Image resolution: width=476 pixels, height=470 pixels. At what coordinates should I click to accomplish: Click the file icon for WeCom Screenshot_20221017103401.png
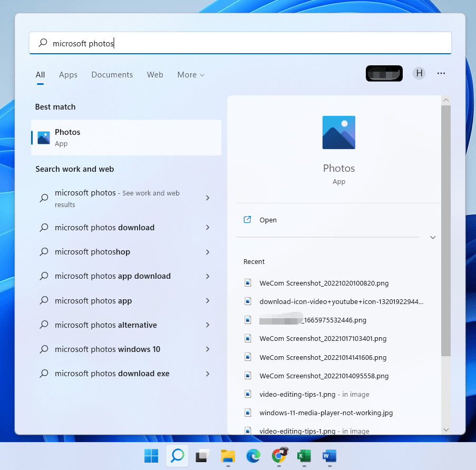tap(248, 338)
